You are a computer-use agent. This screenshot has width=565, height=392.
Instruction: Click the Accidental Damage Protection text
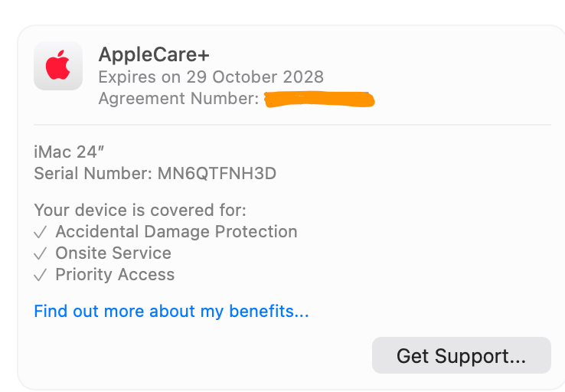(x=176, y=232)
